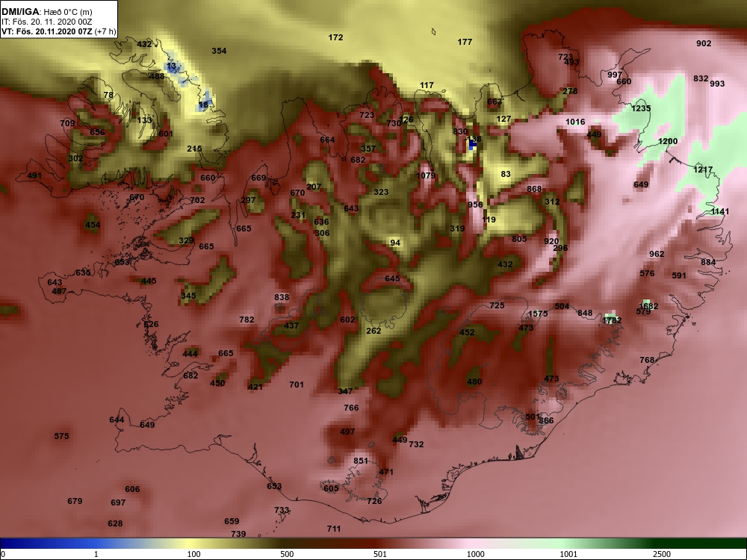
Task: Click the map value '628'
Action: click(115, 524)
